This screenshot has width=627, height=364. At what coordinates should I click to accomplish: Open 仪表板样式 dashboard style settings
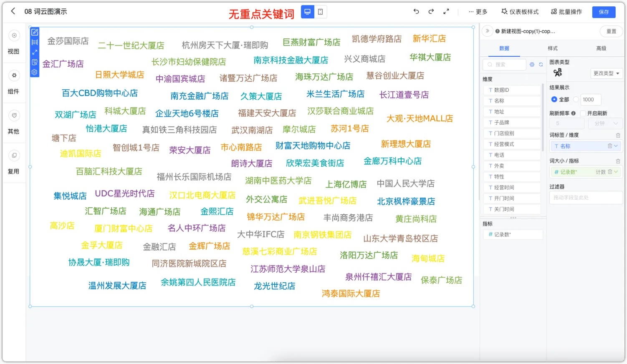(x=520, y=12)
